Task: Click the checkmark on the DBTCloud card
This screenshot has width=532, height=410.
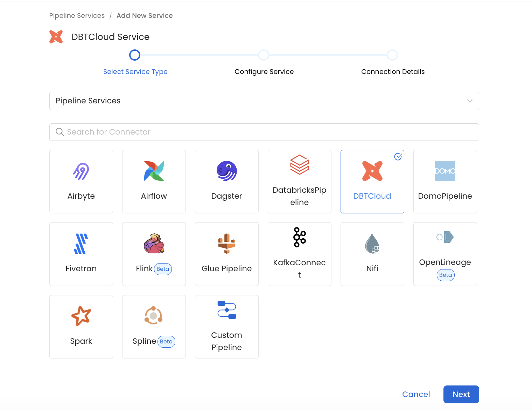Action: [398, 157]
